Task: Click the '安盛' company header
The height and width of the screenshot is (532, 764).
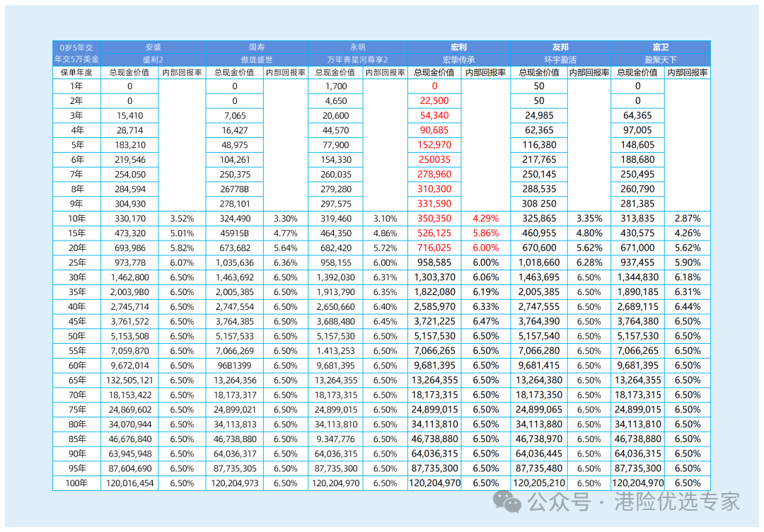Action: click(x=153, y=47)
